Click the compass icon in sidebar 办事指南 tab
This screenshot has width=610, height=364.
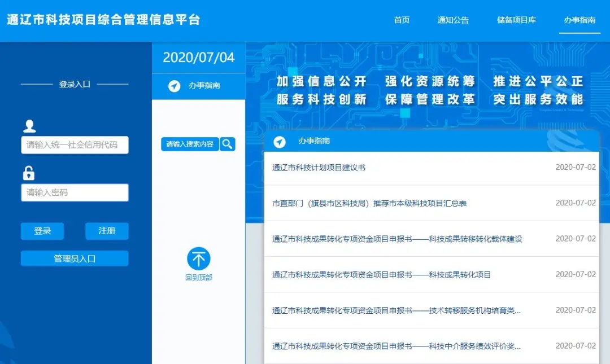pos(175,86)
